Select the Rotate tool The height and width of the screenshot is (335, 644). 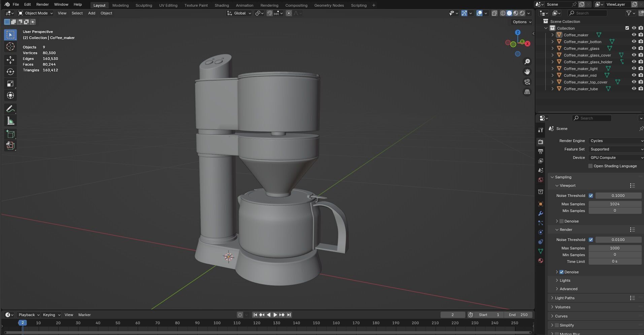point(10,72)
